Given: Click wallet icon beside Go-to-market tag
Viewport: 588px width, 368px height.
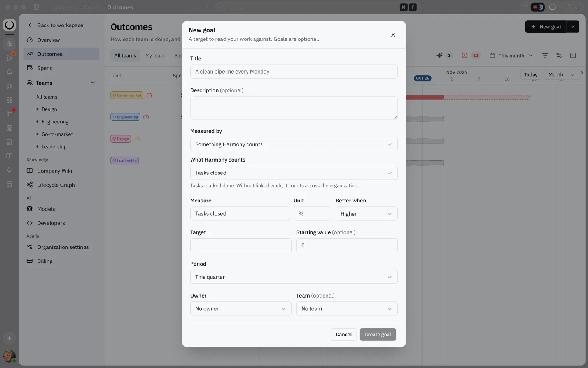Looking at the screenshot, I should pyautogui.click(x=149, y=95).
